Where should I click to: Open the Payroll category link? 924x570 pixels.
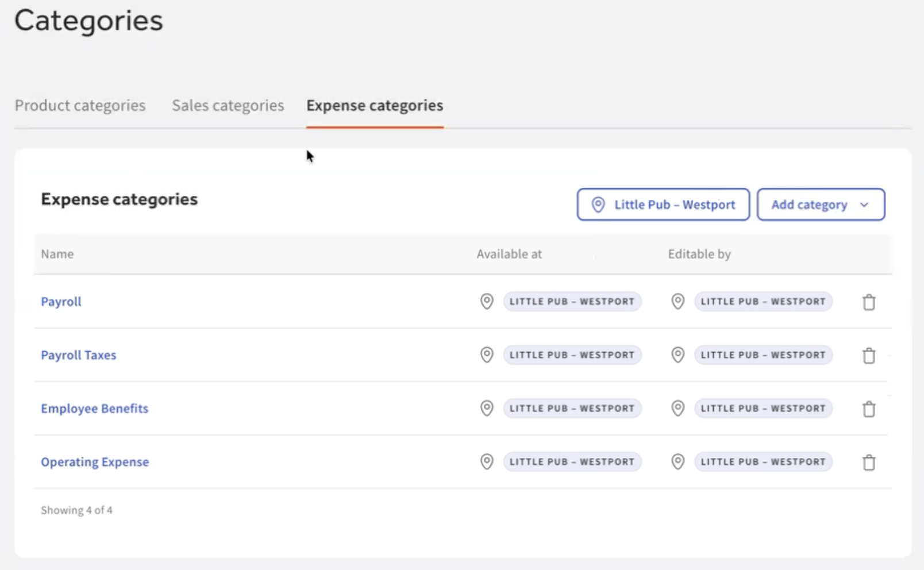(x=61, y=302)
